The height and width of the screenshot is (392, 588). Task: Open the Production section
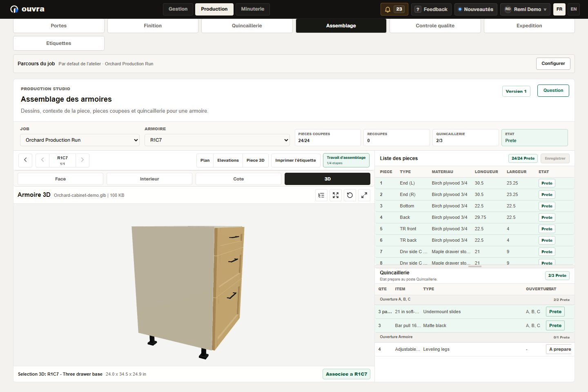214,9
